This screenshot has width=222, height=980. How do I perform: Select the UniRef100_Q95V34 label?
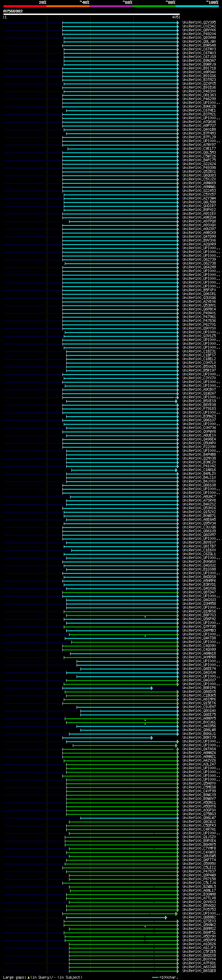tap(199, 524)
